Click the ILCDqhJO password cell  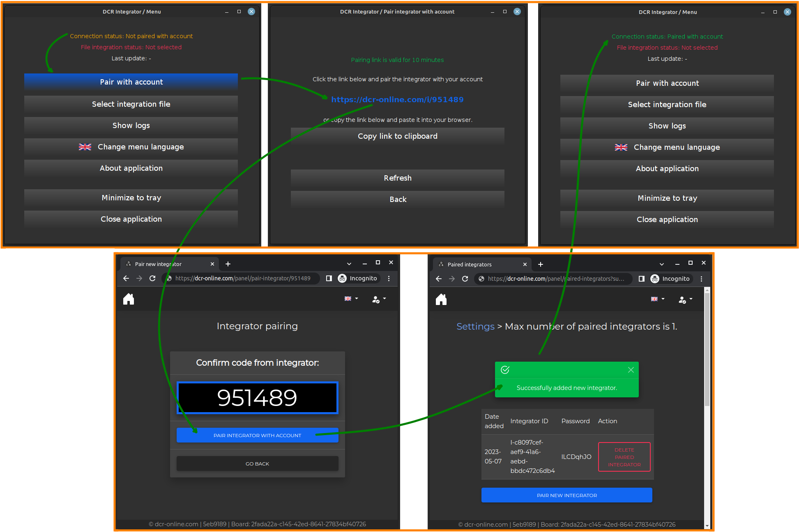pos(576,457)
